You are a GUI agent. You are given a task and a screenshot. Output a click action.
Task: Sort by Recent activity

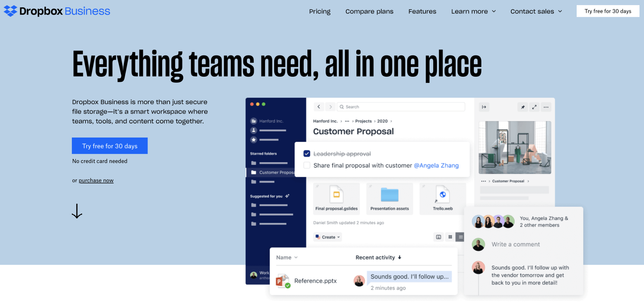point(378,257)
